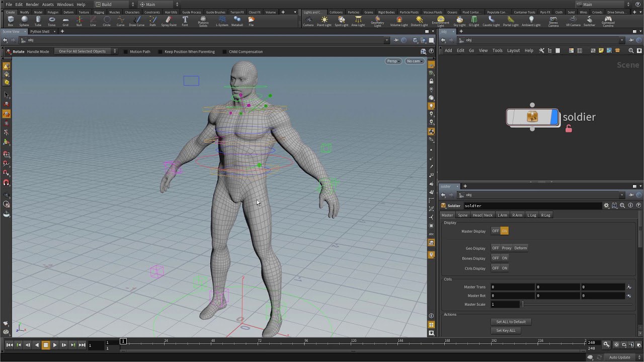
Task: Click the soldier node in network editor
Action: pyautogui.click(x=533, y=117)
